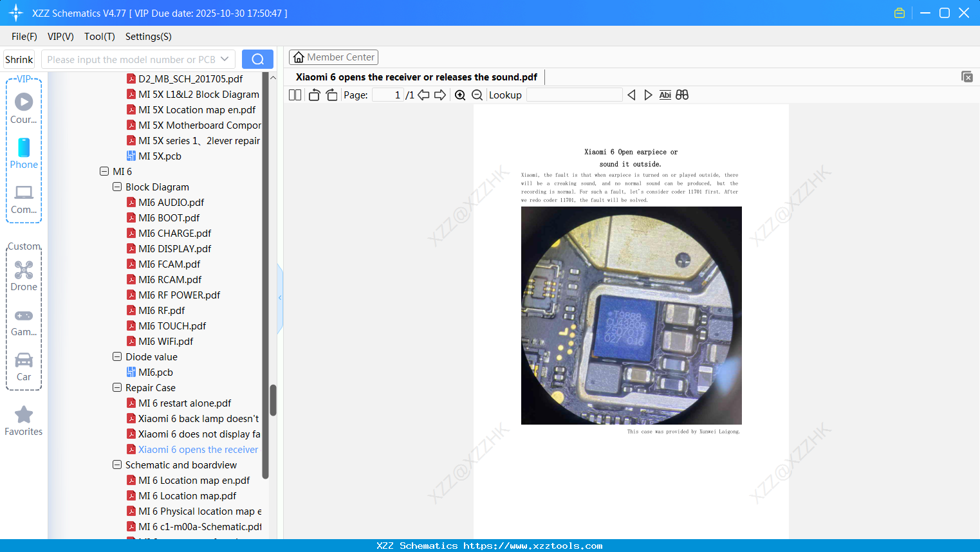Open MI 5X.pcb file
Viewport: 980px width, 552px height.
pyautogui.click(x=160, y=156)
